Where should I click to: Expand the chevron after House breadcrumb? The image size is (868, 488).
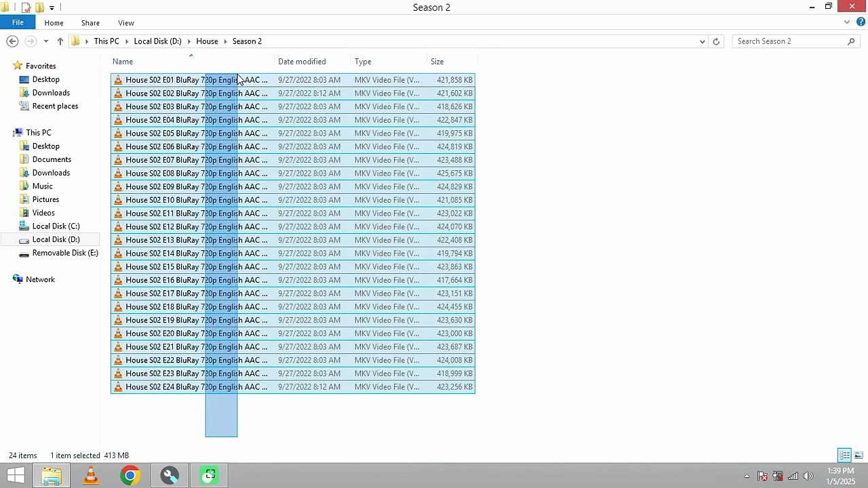click(x=225, y=41)
